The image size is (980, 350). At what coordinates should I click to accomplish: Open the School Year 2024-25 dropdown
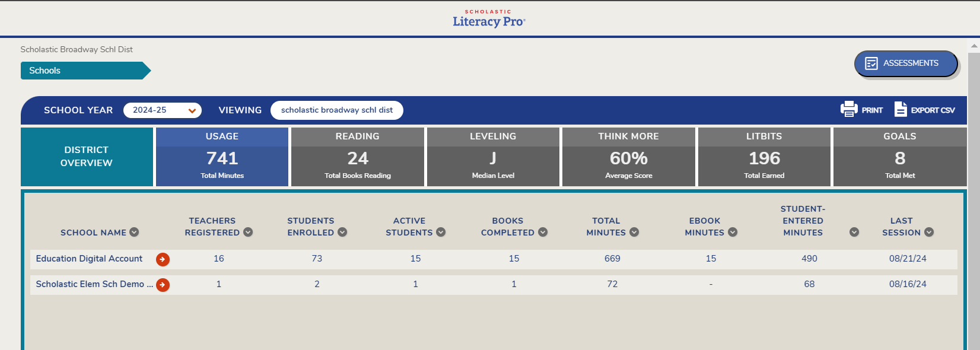click(163, 110)
